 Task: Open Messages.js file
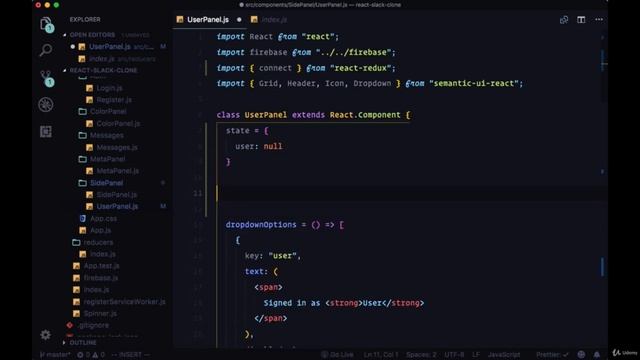pyautogui.click(x=117, y=147)
